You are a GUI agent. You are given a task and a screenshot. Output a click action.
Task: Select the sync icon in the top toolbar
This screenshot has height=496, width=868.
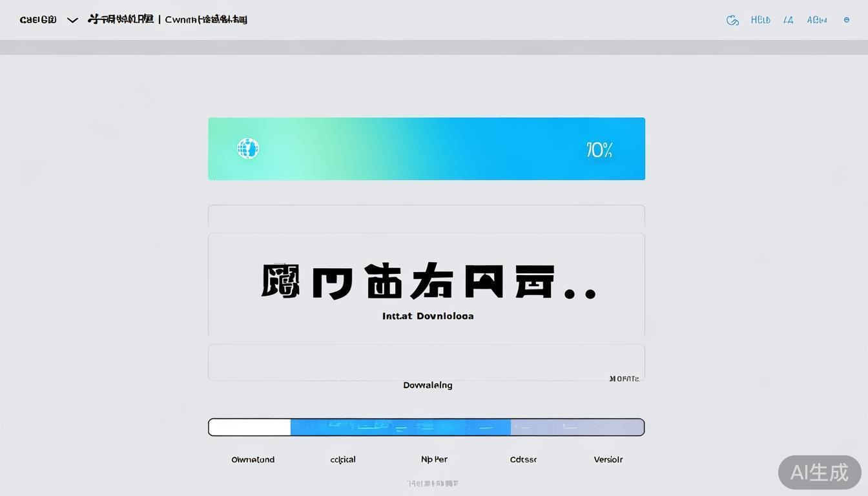(732, 20)
